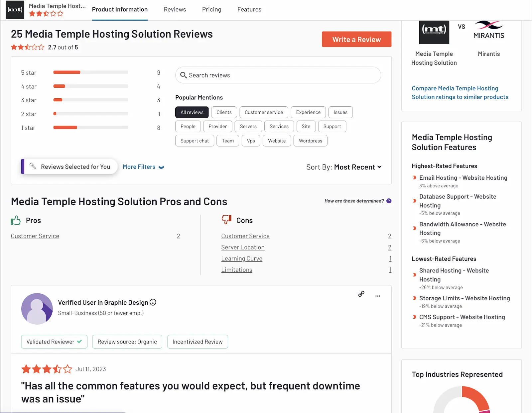Filter by 2 star rating bar

tap(90, 114)
